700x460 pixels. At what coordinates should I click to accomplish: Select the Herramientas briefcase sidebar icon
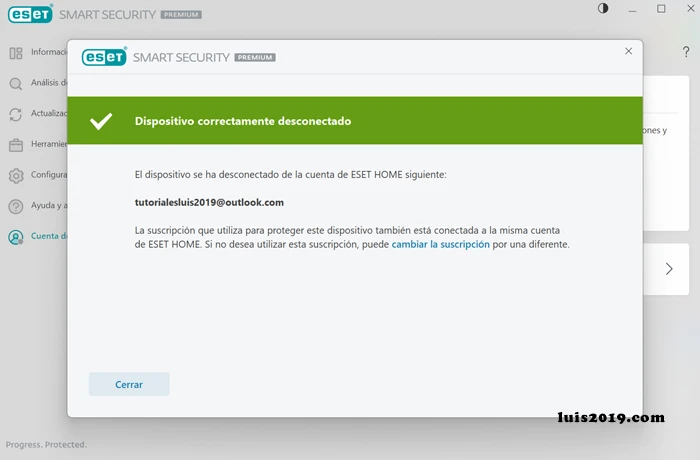point(16,146)
